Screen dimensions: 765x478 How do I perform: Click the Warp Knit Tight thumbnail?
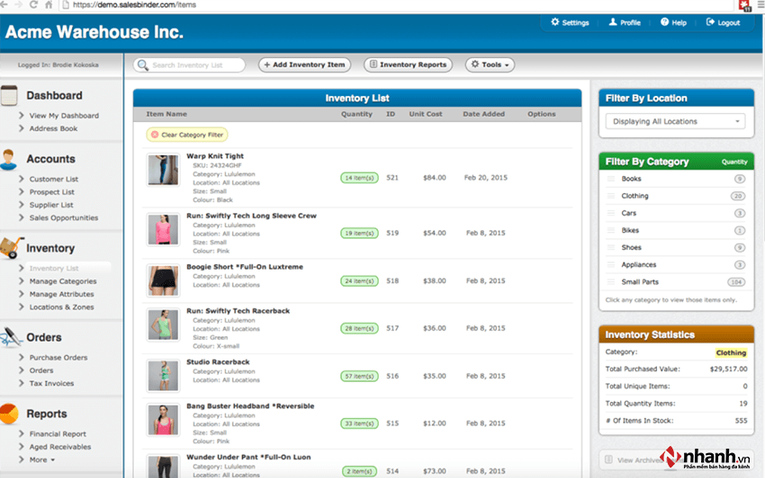(163, 170)
